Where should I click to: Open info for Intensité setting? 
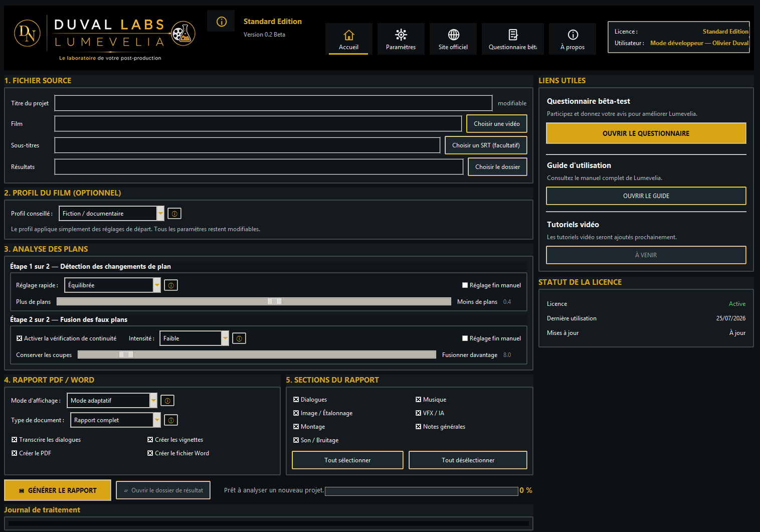tap(239, 338)
